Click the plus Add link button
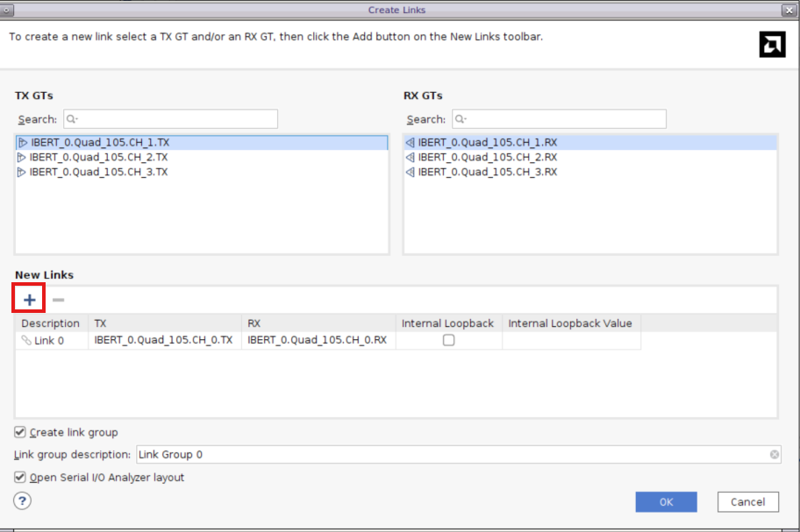This screenshot has height=532, width=800. [x=30, y=300]
